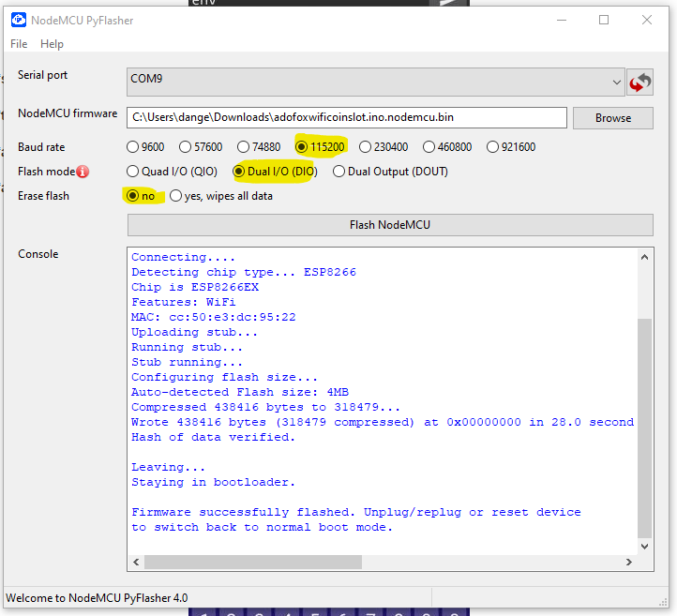The width and height of the screenshot is (677, 616).
Task: Select Quad I/O (QIO) flash mode
Action: coord(133,172)
